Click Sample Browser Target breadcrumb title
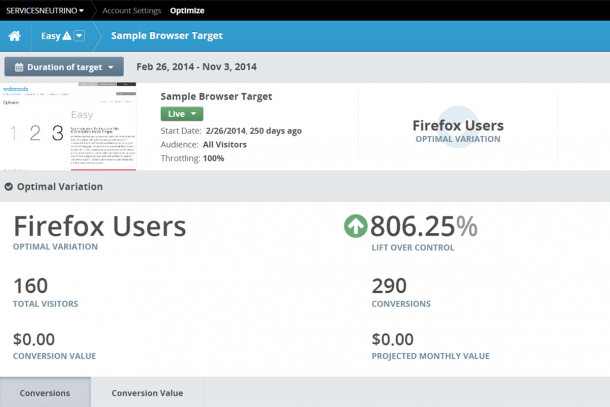This screenshot has width=610, height=407. pos(167,36)
